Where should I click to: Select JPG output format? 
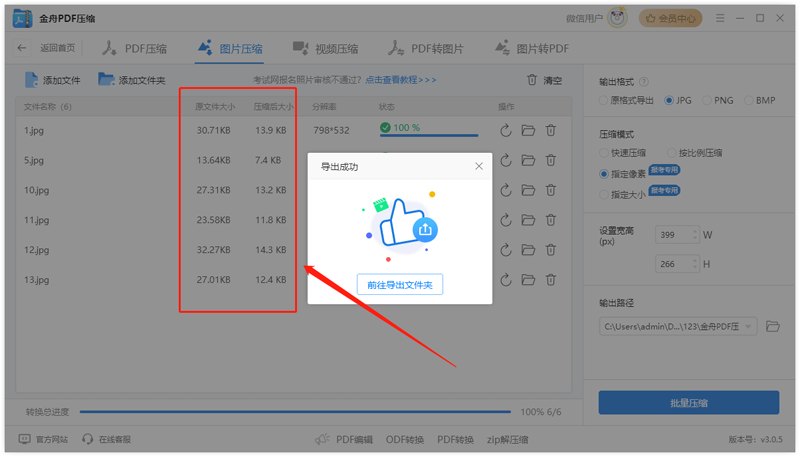(x=678, y=100)
